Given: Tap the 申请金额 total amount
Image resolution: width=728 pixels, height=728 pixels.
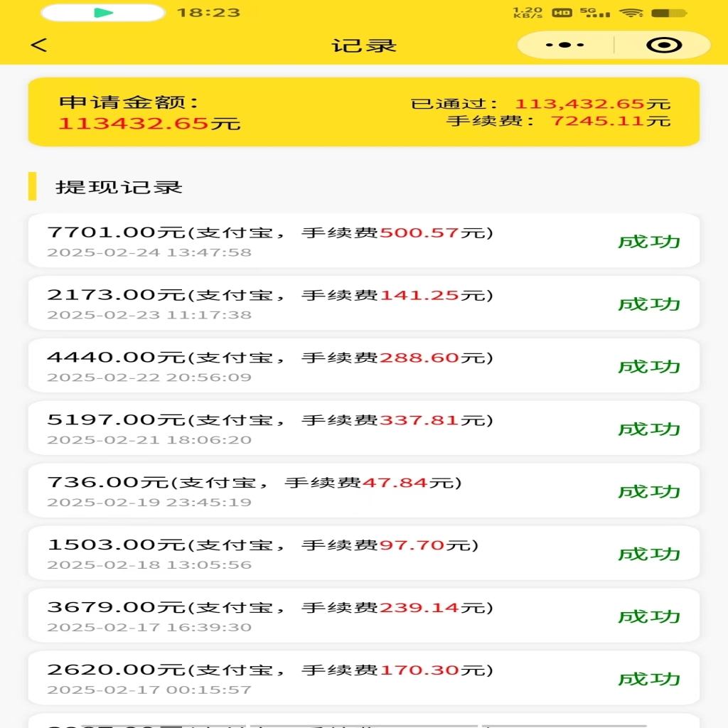Looking at the screenshot, I should [x=149, y=123].
